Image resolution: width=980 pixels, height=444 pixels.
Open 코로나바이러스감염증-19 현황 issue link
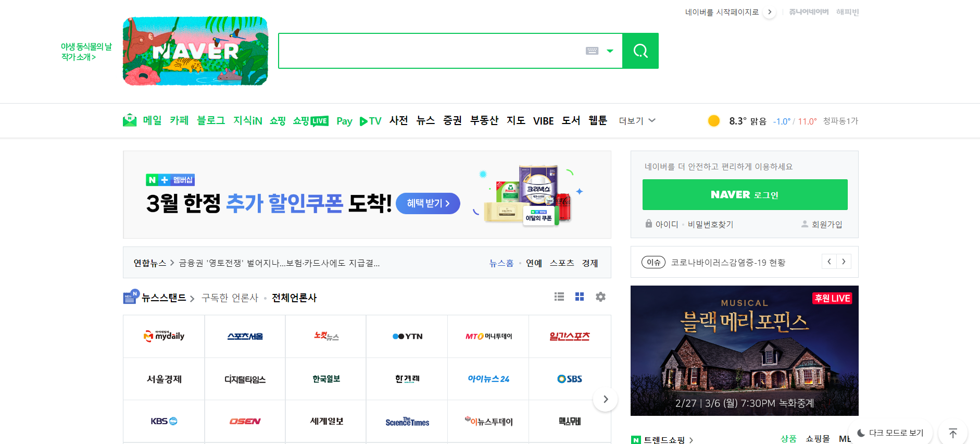728,262
